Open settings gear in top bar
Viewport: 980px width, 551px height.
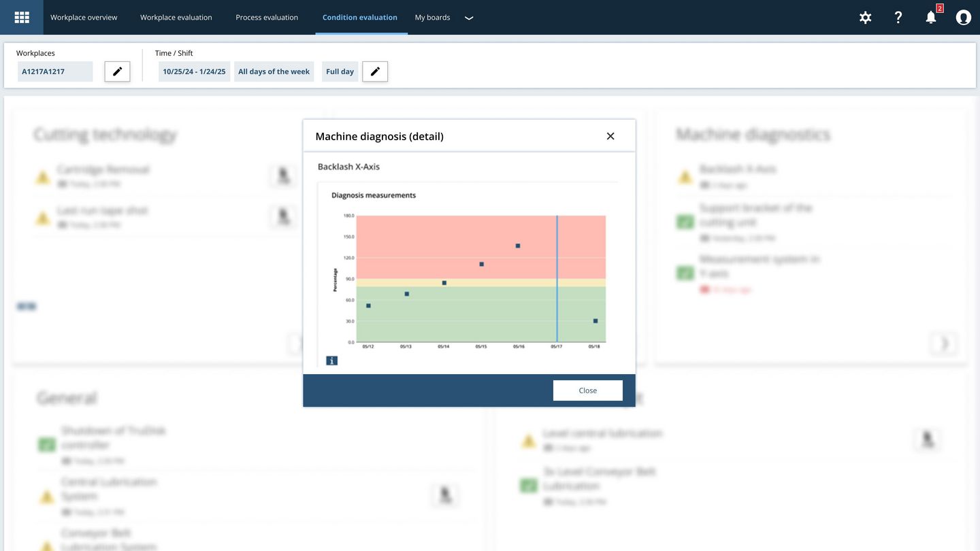coord(865,18)
